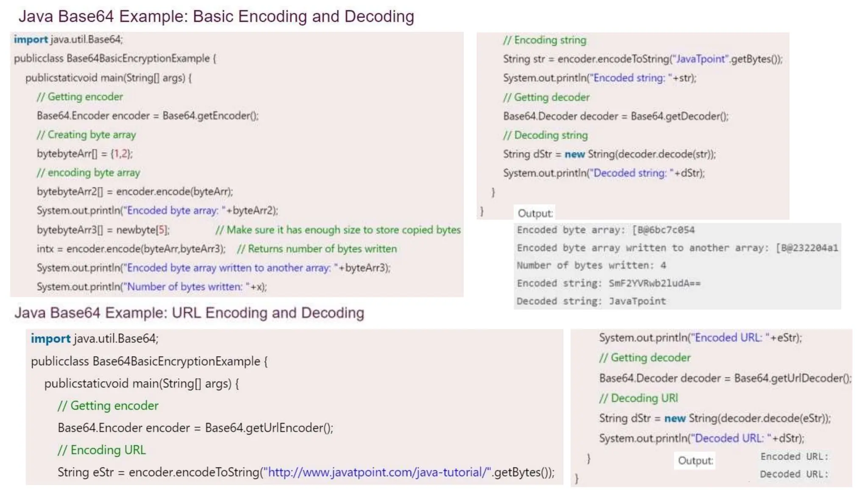Click the 'Make sure it has enough size' comment
This screenshot has height=491, width=868.
point(338,230)
